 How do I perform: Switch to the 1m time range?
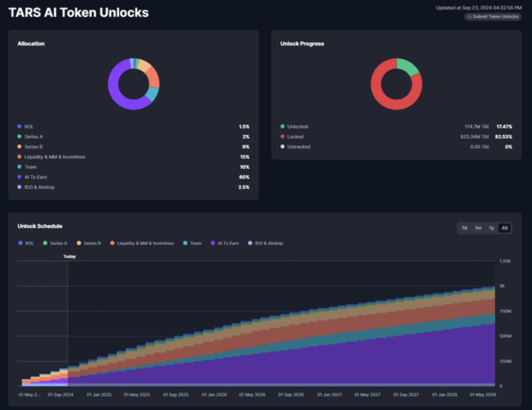click(x=478, y=228)
